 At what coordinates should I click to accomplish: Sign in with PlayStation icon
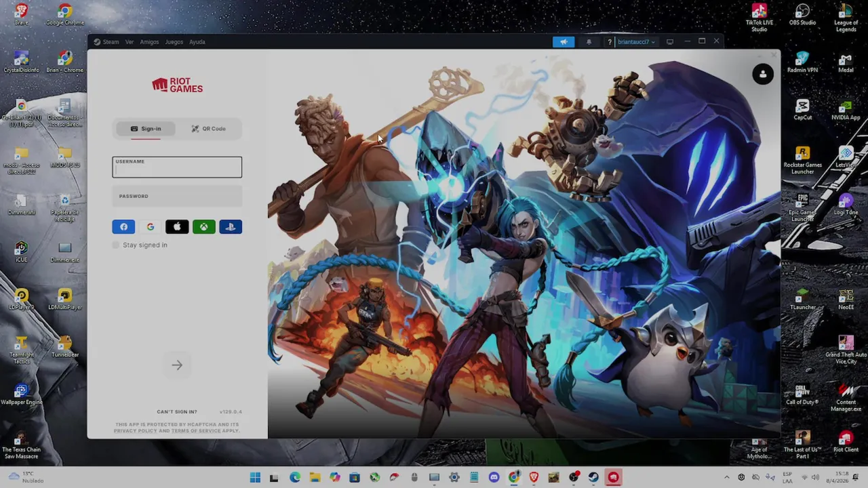coord(231,227)
